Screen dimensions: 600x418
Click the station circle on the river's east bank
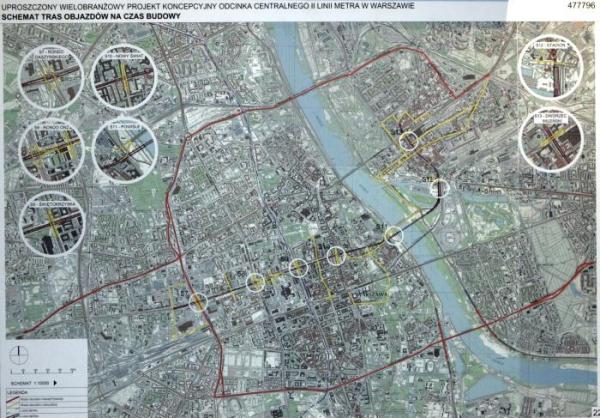click(440, 187)
